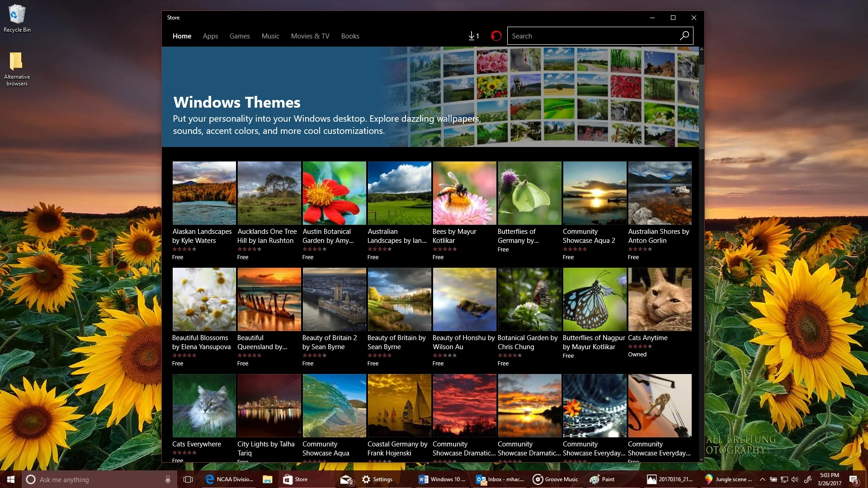Viewport: 868px width, 488px height.
Task: Open the owned Cats Anytime theme
Action: (x=660, y=313)
